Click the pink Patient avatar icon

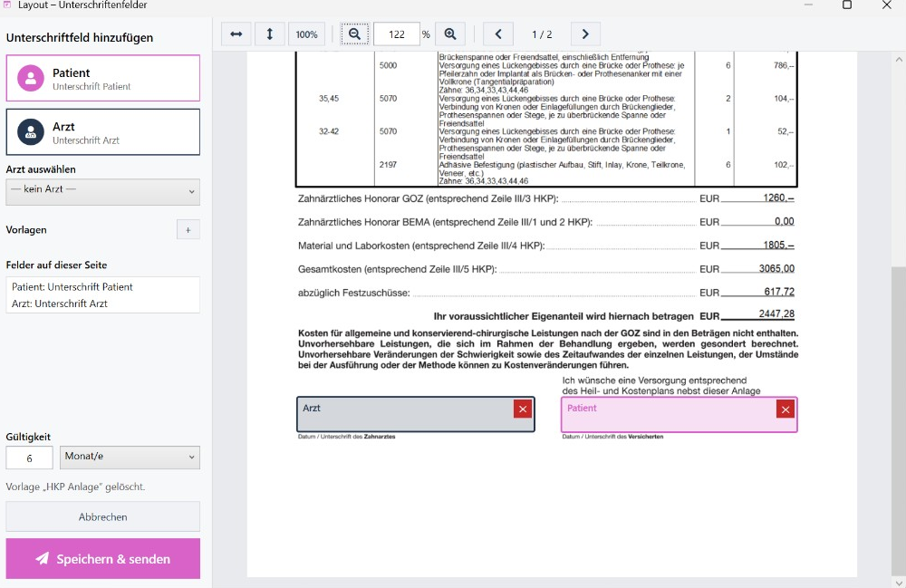coord(31,78)
